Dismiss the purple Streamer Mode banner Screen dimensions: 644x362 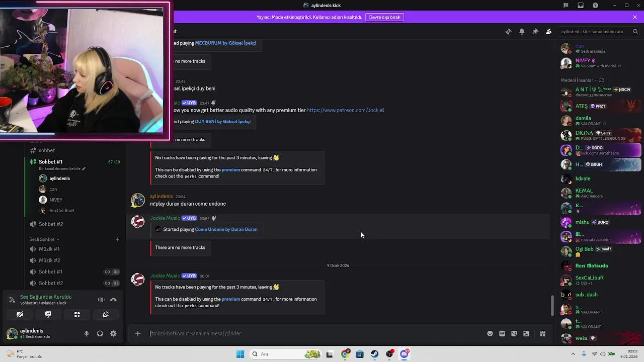tap(635, 17)
